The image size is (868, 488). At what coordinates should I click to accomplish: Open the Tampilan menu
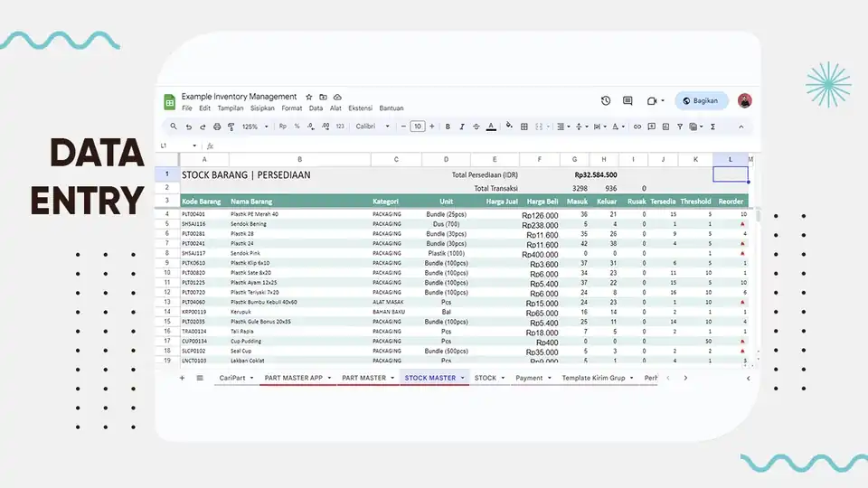click(x=231, y=108)
